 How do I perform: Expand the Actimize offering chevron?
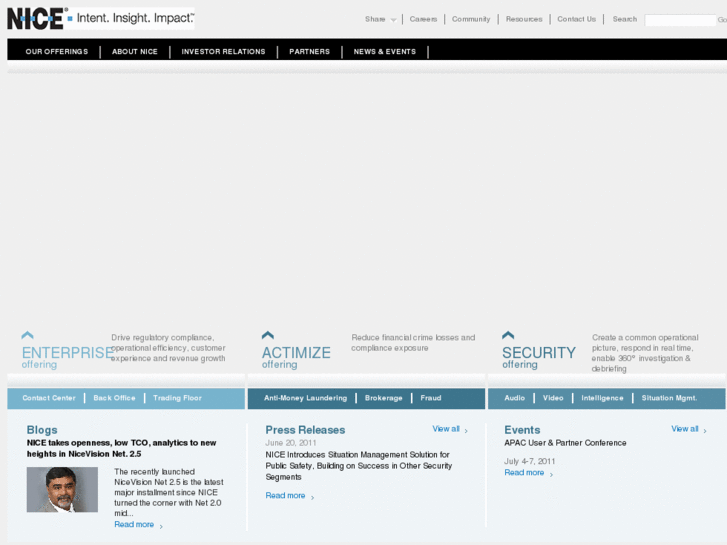[x=268, y=335]
